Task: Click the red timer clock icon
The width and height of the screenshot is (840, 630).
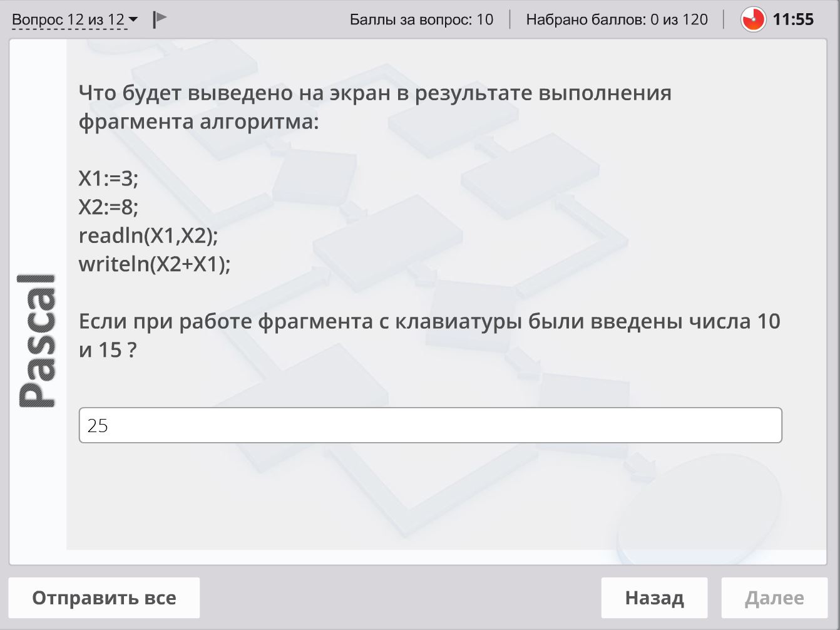Action: 752,19
